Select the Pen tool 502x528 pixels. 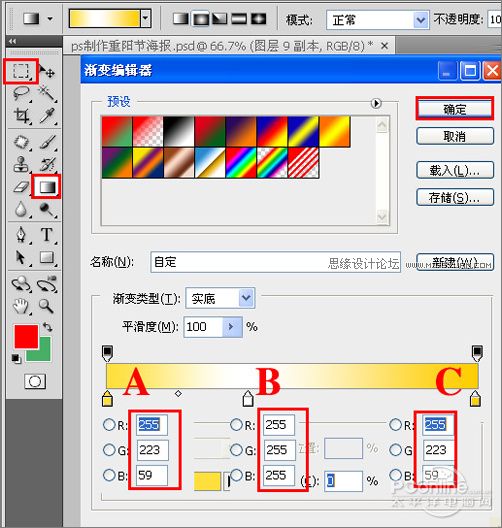point(21,234)
